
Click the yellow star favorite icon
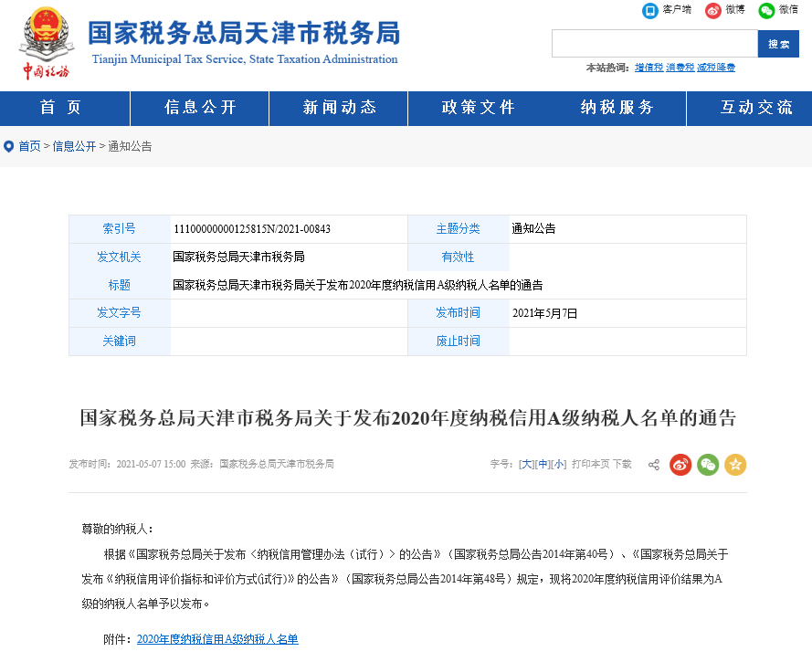pos(735,465)
